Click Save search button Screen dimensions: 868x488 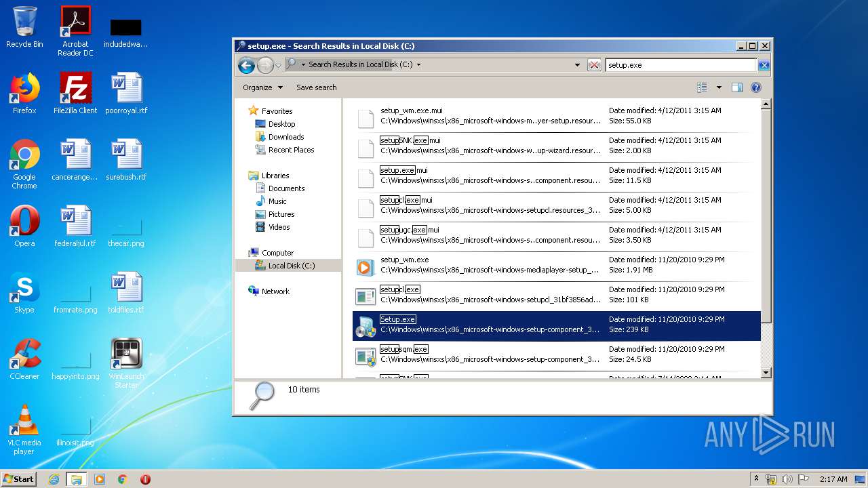(x=316, y=87)
